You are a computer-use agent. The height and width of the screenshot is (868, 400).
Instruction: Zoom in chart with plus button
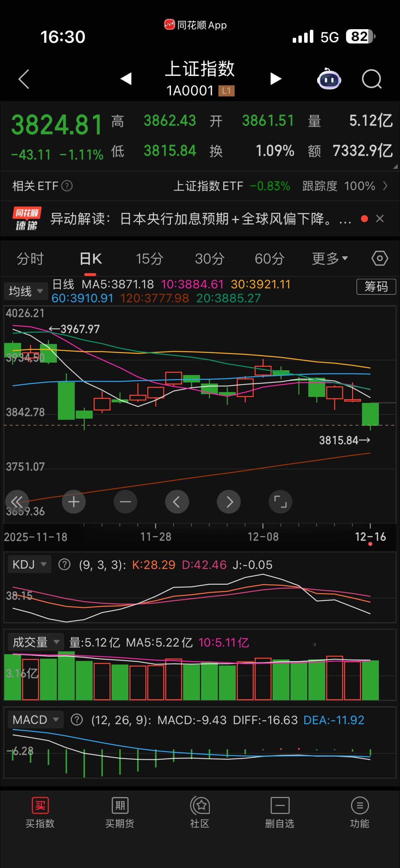74,502
